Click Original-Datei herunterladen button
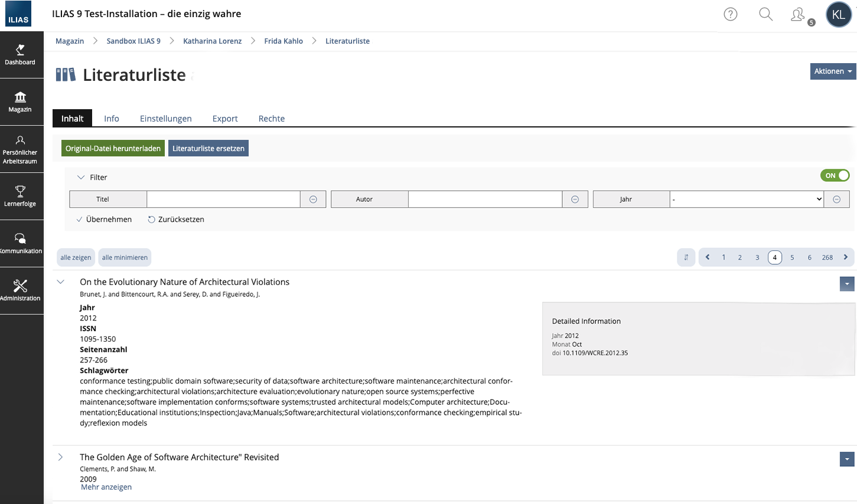Image resolution: width=857 pixels, height=504 pixels. click(x=113, y=149)
